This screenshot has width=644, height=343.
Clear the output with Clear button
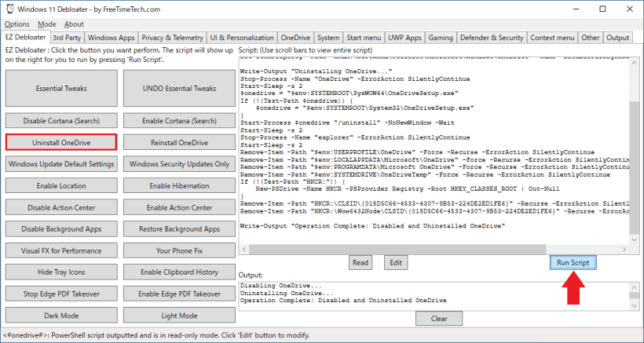439,319
